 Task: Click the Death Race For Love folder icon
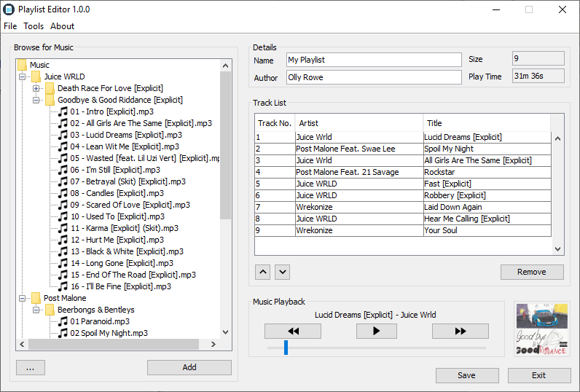pos(50,88)
